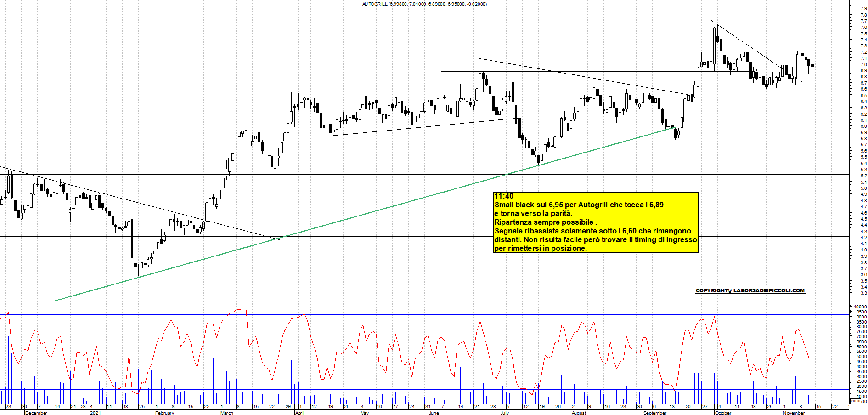Click the 3.3 value on the price axis
This screenshot has height=415, width=868.
coord(863,293)
